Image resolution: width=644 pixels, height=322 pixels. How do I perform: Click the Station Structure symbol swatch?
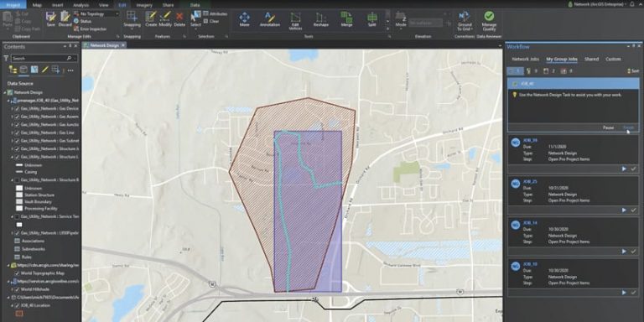[x=19, y=195]
